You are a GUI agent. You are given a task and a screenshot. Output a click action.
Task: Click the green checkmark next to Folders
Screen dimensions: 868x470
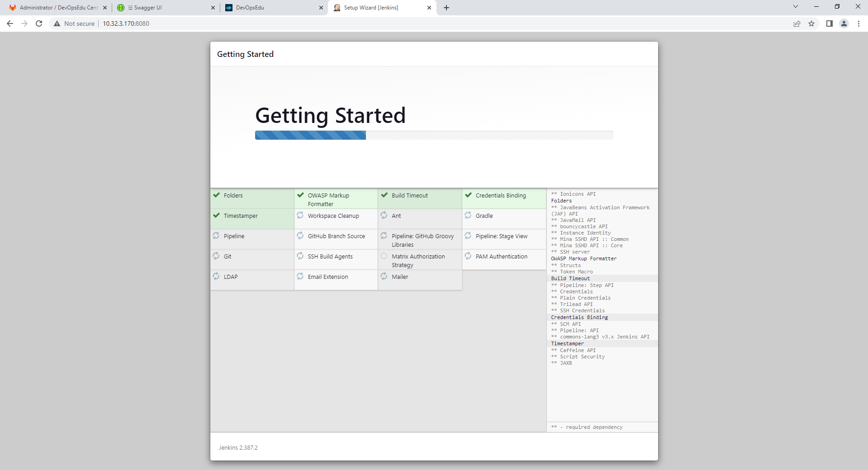(216, 195)
